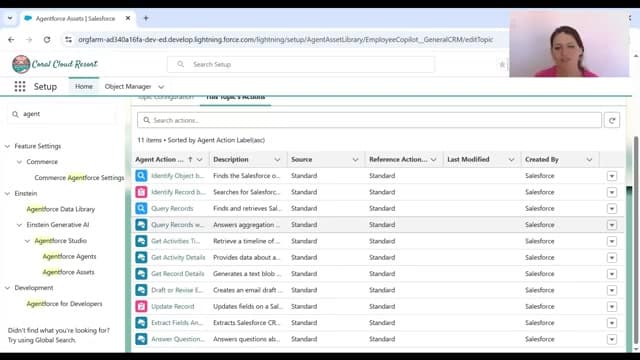Click the Search actions input field
The height and width of the screenshot is (360, 640).
pyautogui.click(x=369, y=120)
